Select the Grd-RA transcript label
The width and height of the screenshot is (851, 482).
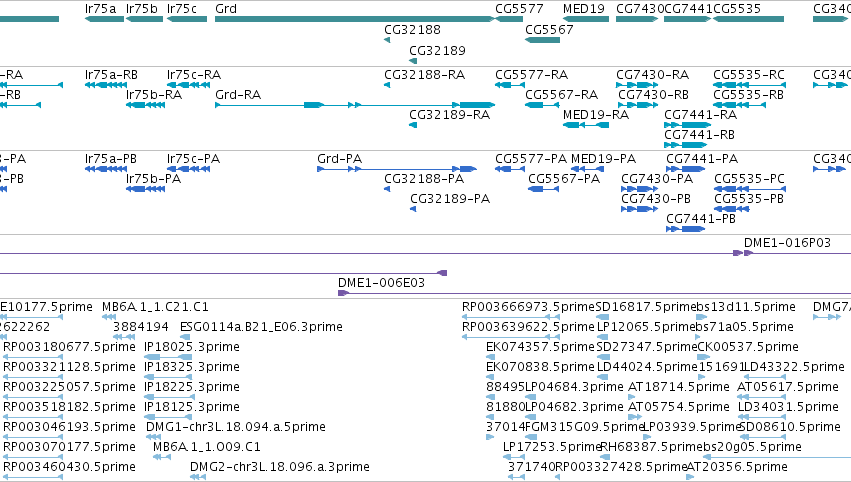pos(238,95)
